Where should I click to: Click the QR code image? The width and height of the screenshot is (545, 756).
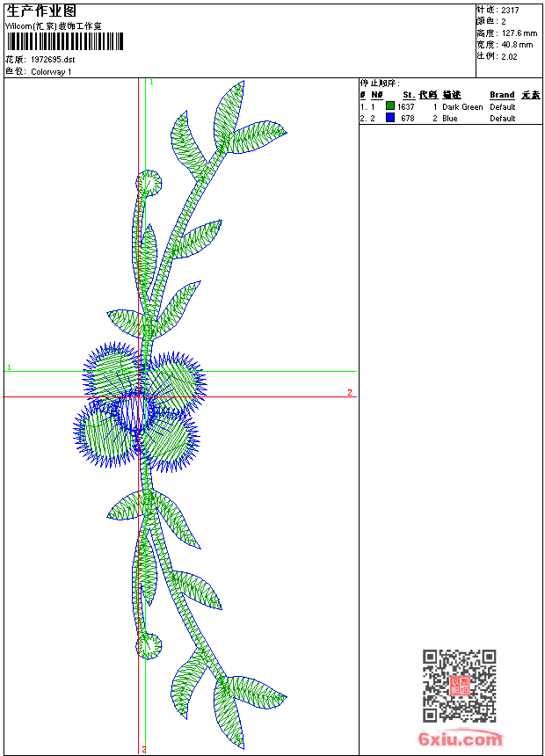[x=459, y=685]
